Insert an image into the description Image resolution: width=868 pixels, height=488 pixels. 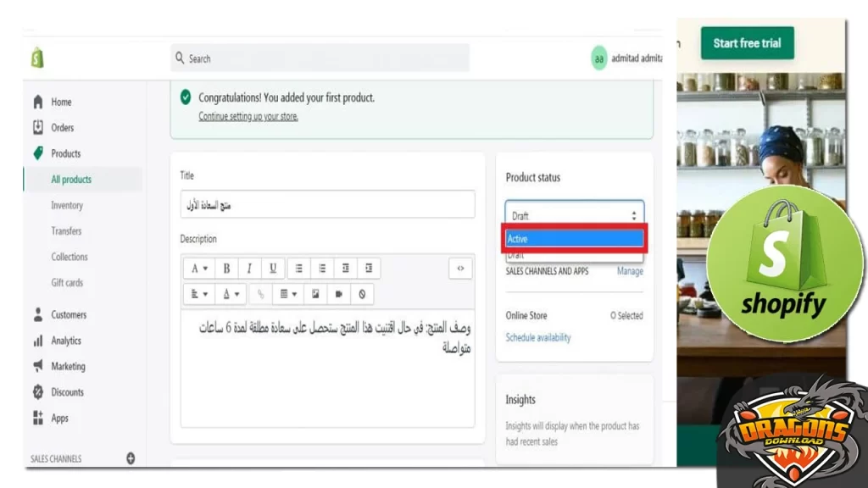[315, 294]
